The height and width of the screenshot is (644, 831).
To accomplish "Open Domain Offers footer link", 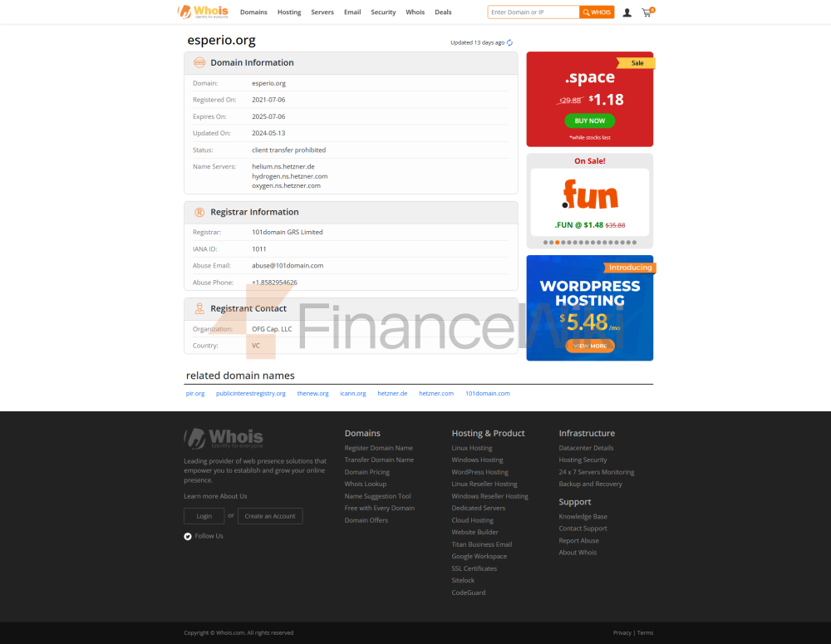I will click(x=366, y=520).
